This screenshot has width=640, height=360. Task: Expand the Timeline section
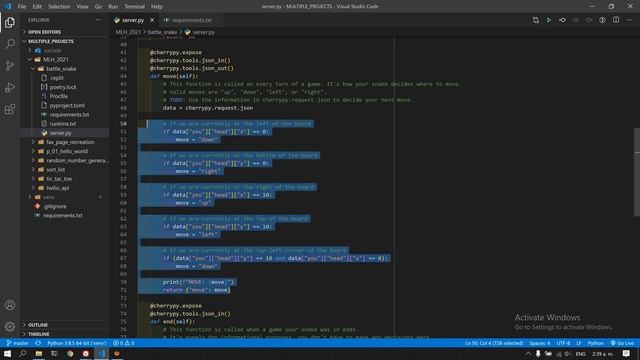[65, 334]
